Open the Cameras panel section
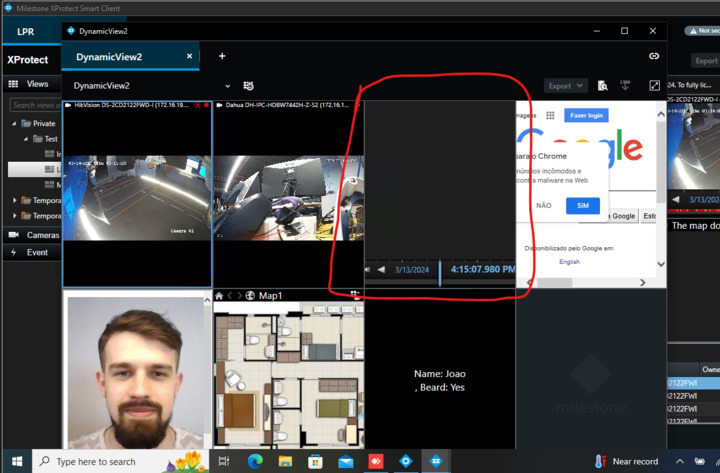The image size is (720, 473). click(42, 235)
